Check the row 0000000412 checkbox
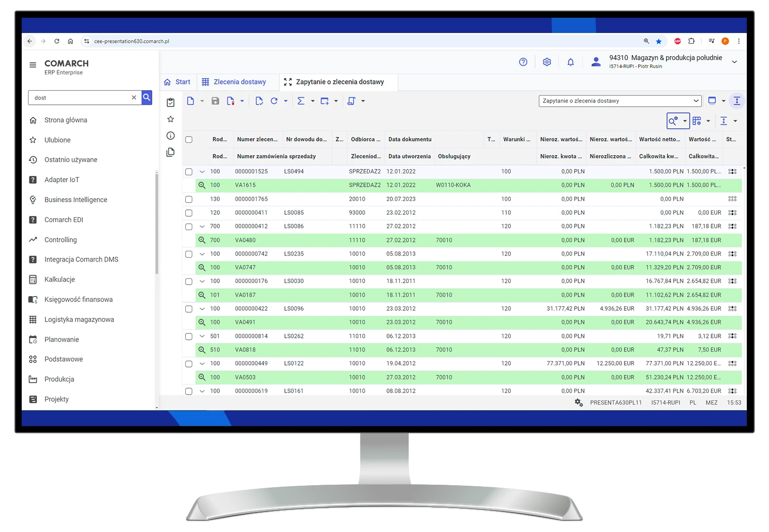This screenshot has width=769, height=532. click(x=189, y=227)
